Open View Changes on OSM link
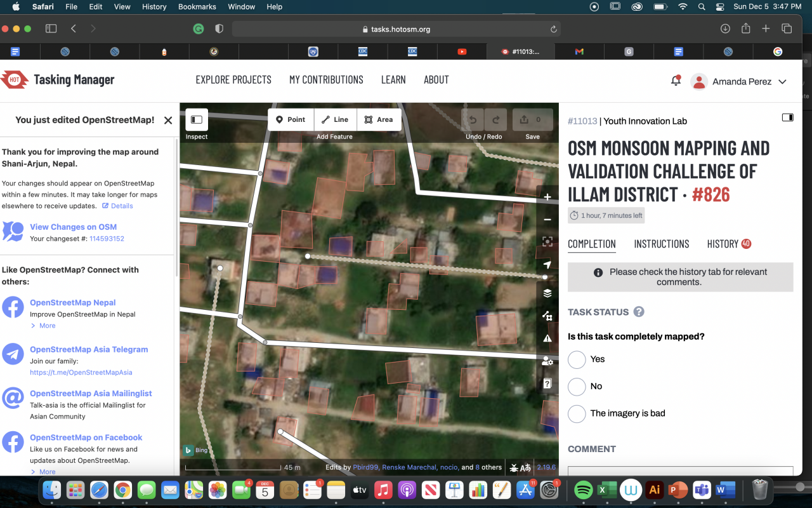Image resolution: width=812 pixels, height=508 pixels. pyautogui.click(x=73, y=227)
